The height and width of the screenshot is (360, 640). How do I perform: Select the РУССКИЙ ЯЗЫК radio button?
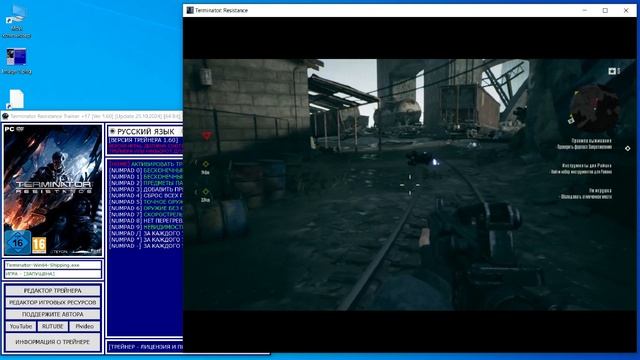pos(112,131)
